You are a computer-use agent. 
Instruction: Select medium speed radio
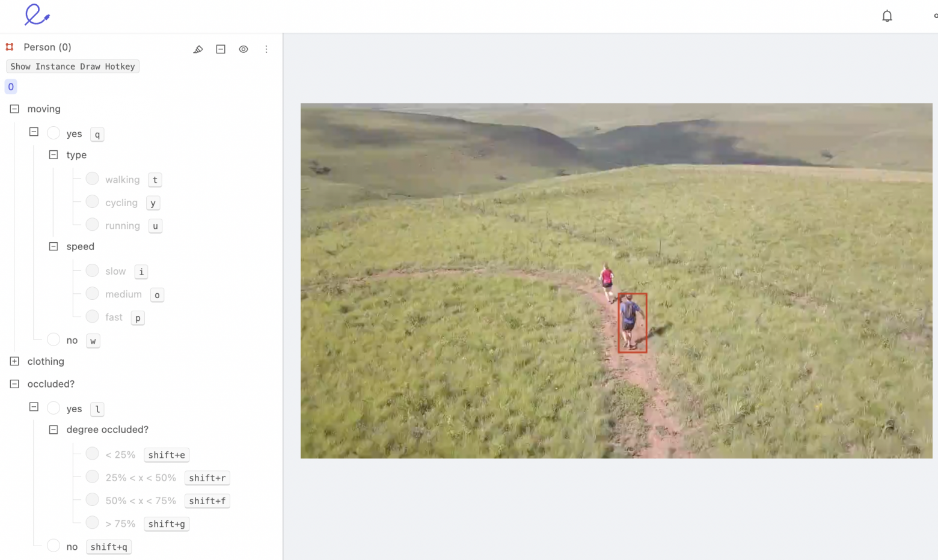(x=92, y=293)
